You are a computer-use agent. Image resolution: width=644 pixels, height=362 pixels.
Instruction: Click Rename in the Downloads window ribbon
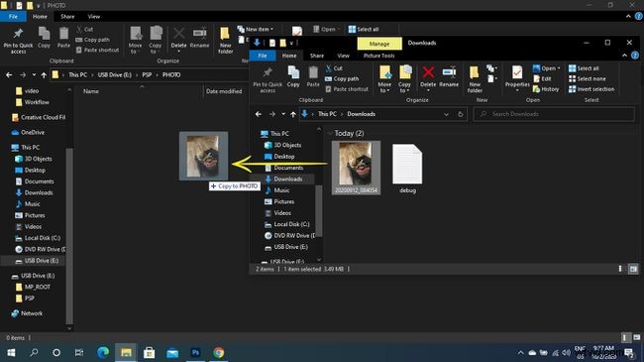pyautogui.click(x=449, y=77)
